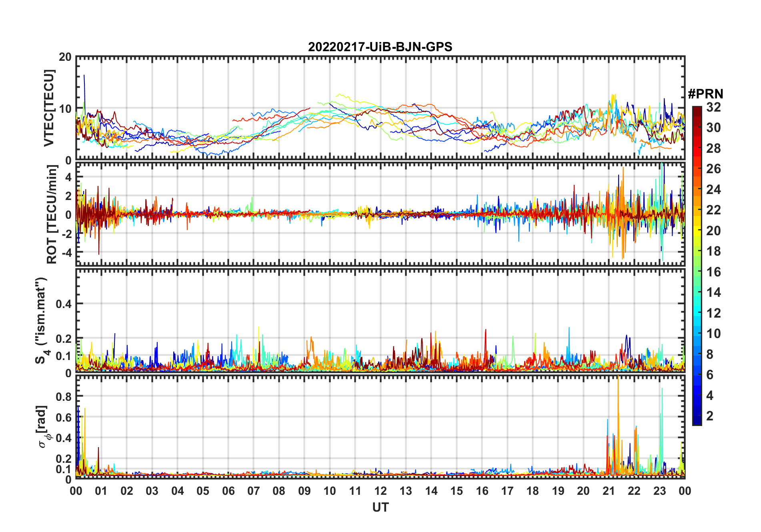Click x-axis tick label 03
Screen dimensions: 761x532
(x=152, y=491)
